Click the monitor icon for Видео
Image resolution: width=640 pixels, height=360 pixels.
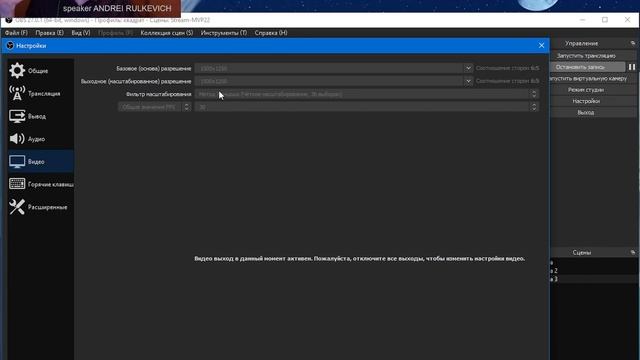tap(17, 162)
